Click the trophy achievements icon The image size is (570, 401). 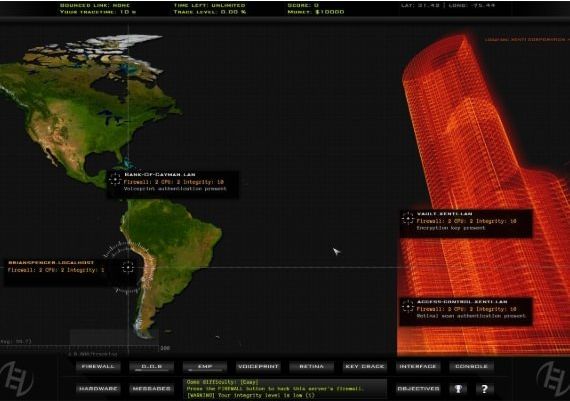[x=458, y=389]
